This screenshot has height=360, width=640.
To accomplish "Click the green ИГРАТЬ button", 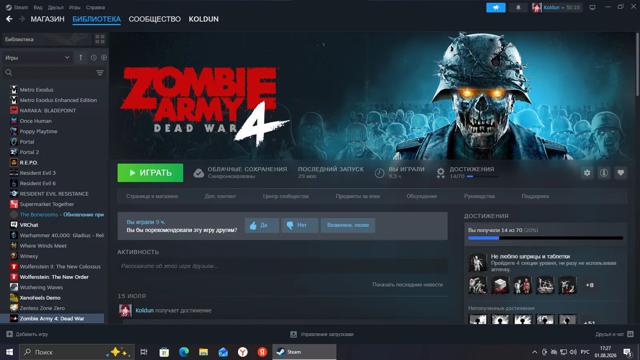I will (x=150, y=173).
